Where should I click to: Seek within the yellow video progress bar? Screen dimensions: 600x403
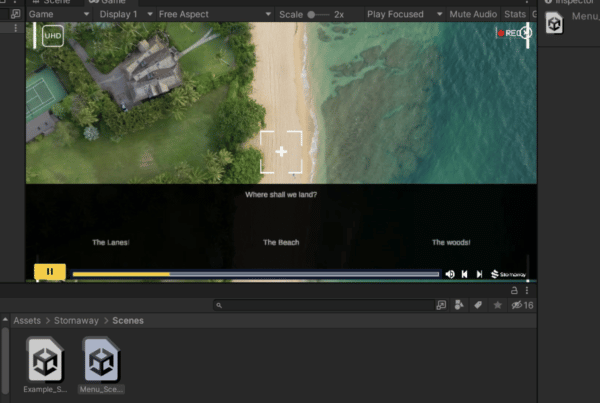pos(256,274)
